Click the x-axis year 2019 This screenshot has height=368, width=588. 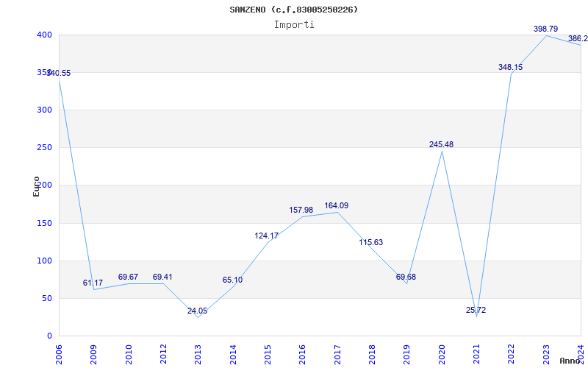[x=407, y=355]
